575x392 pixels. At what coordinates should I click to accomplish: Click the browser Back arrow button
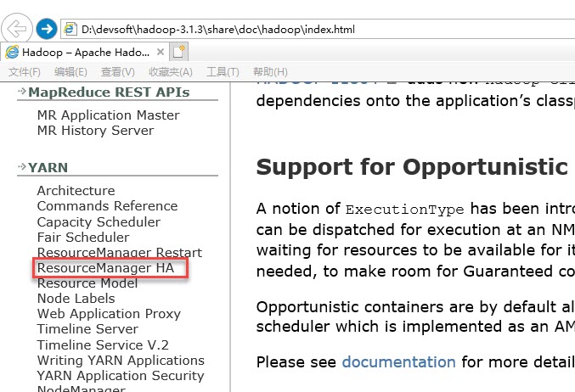click(16, 29)
